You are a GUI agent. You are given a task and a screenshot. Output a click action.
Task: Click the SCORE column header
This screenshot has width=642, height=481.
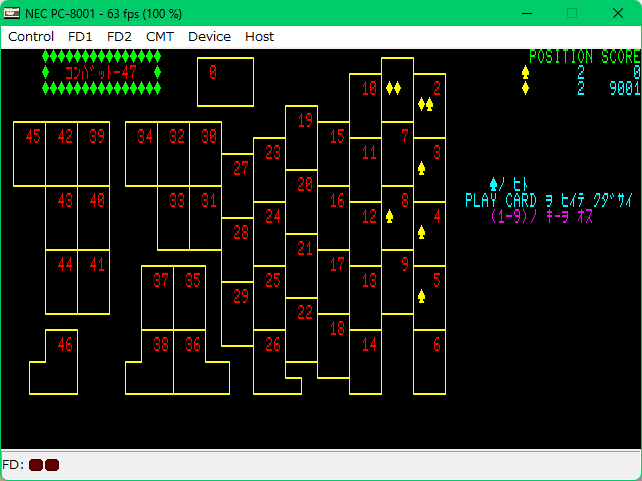coord(621,56)
